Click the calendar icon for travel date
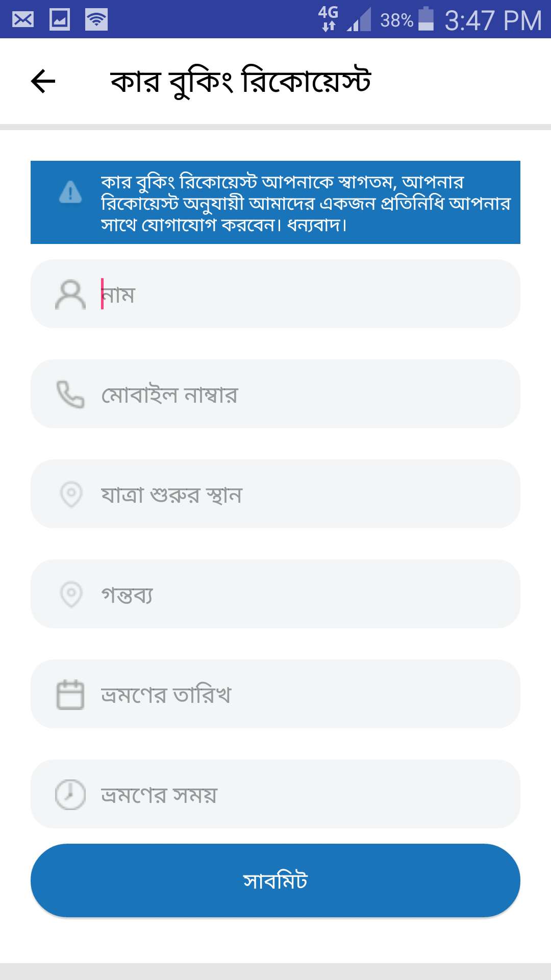 click(x=70, y=694)
